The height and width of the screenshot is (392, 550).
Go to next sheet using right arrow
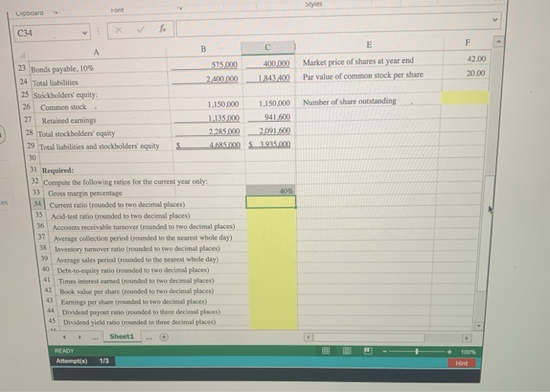[79, 337]
